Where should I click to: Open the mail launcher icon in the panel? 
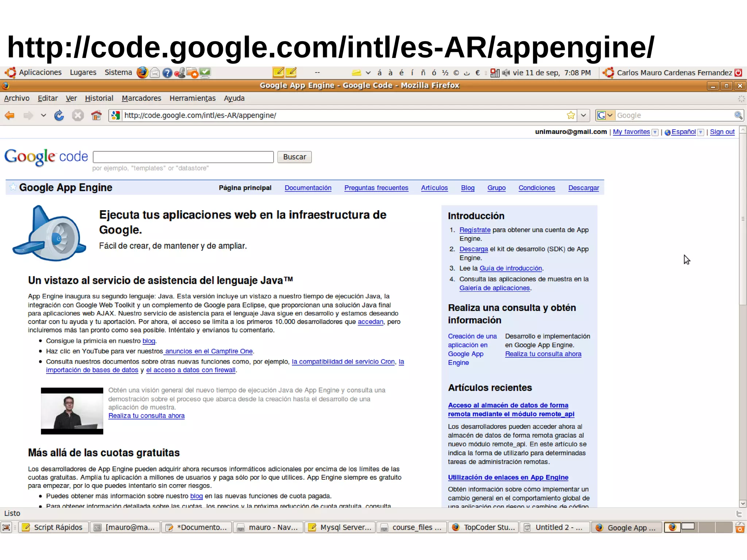[x=155, y=73]
